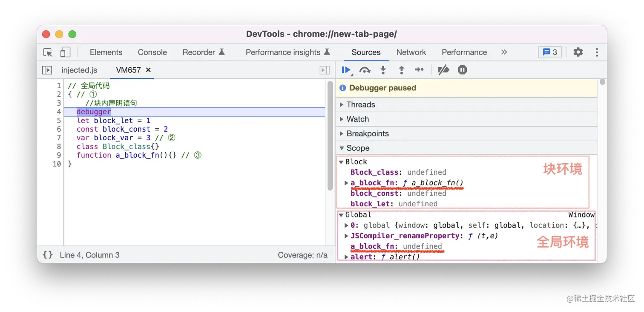Click line number 7 in the gutter
The image size is (644, 312).
pyautogui.click(x=59, y=138)
